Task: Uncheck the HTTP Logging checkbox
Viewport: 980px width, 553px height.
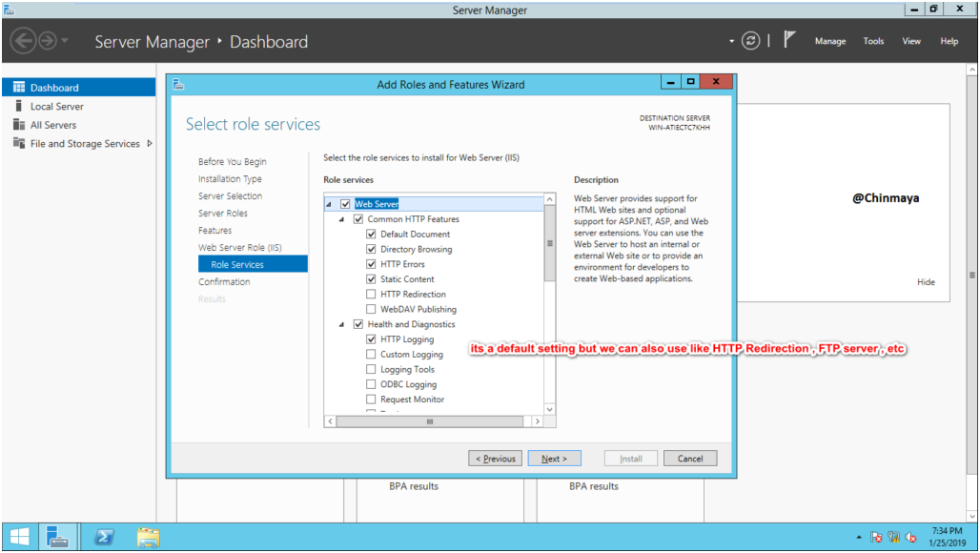Action: click(x=371, y=339)
